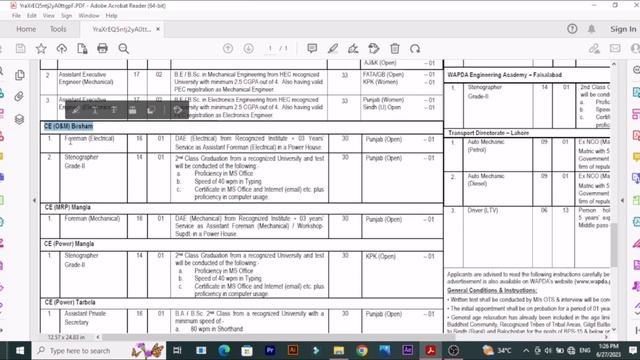This screenshot has width=640, height=360.
Task: Click the Save file icon
Action: 20,49
